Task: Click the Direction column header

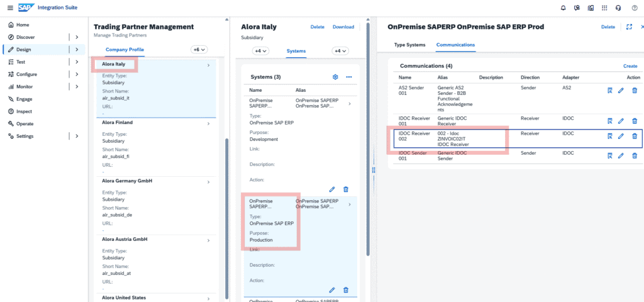Action: point(530,77)
